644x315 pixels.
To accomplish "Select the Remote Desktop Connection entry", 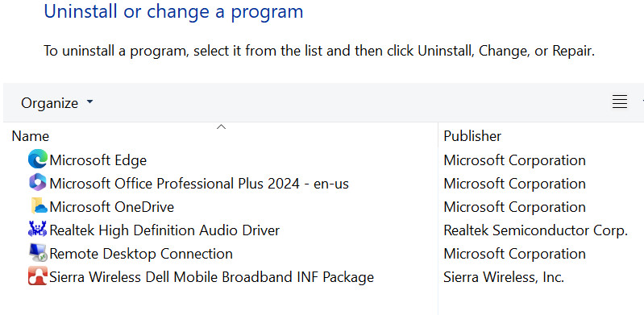I will coord(141,254).
